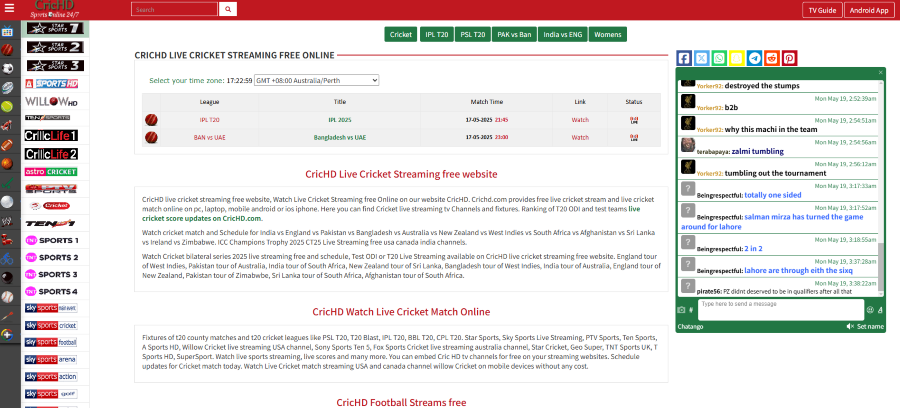Click the plus icon at the sidebar bottom

tap(7, 334)
